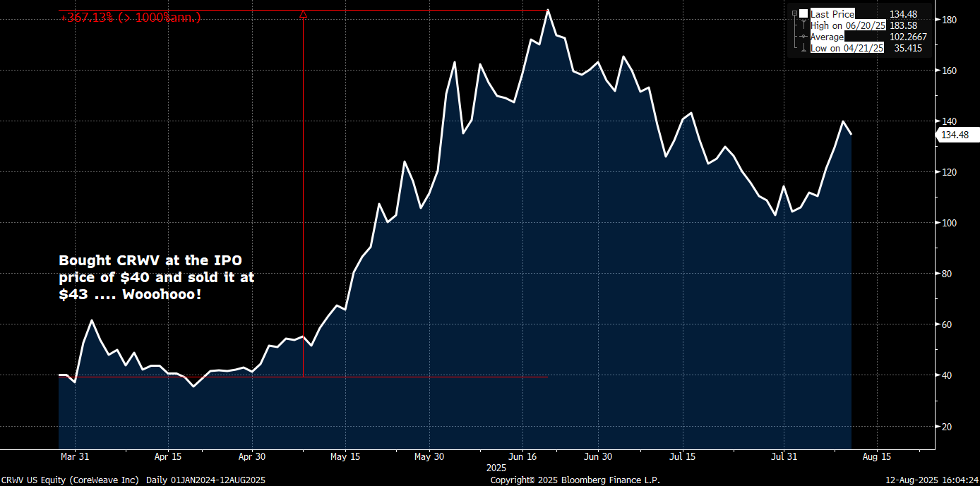
Task: Select the Average marker icon in legend
Action: click(803, 37)
